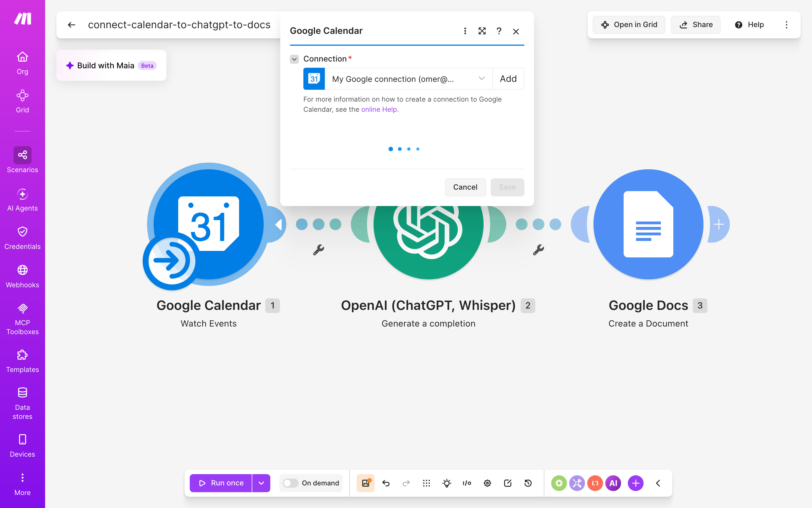812x508 pixels.
Task: Save the scenario via disk icon
Action: (x=365, y=483)
